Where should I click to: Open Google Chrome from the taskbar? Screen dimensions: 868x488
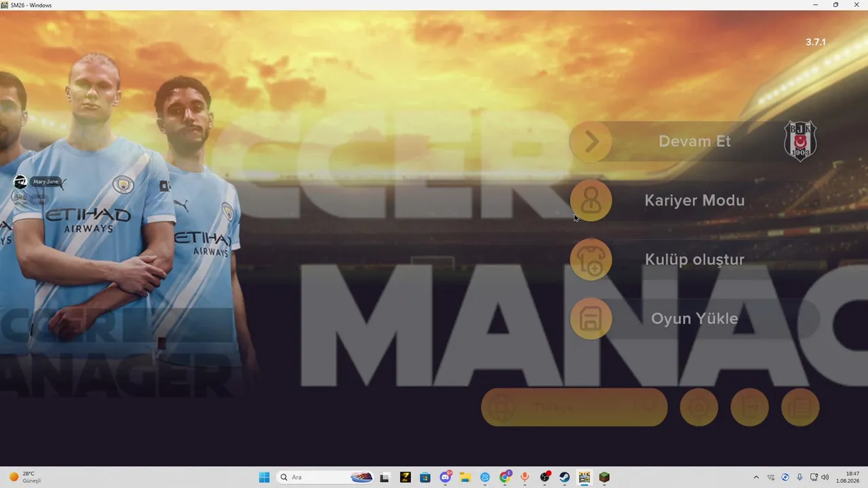click(x=505, y=477)
